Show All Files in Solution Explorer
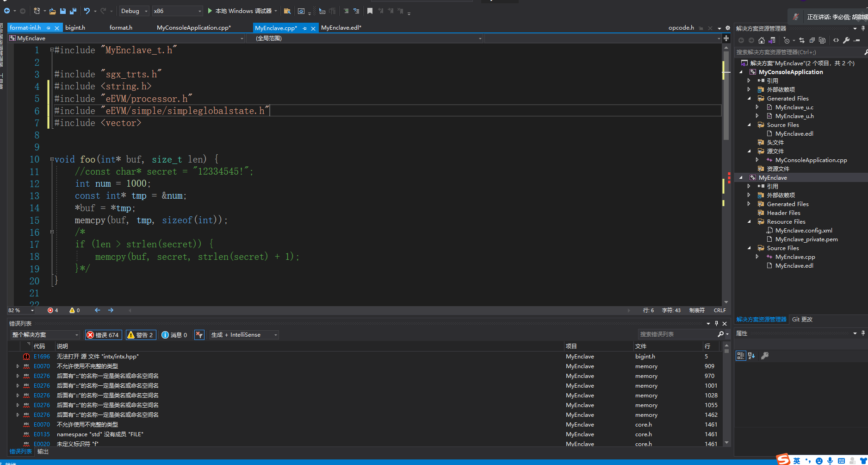This screenshot has width=868, height=465. (822, 40)
